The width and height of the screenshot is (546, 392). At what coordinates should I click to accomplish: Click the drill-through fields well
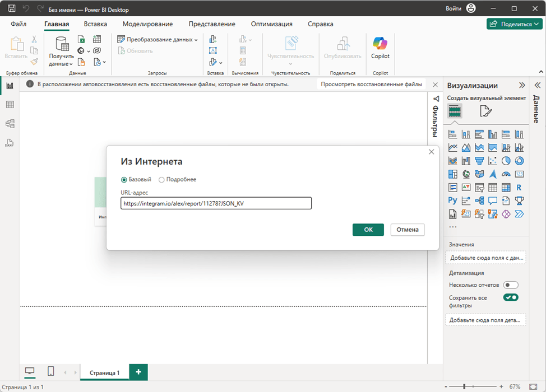(x=486, y=320)
